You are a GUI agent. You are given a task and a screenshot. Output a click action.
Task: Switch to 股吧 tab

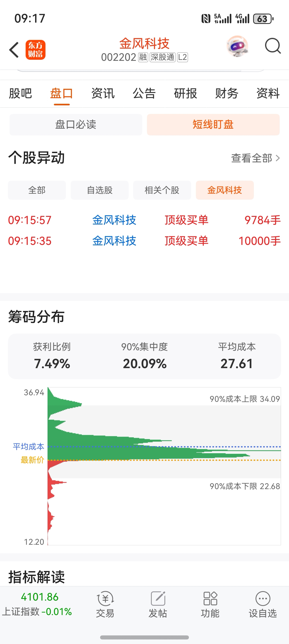click(x=21, y=93)
